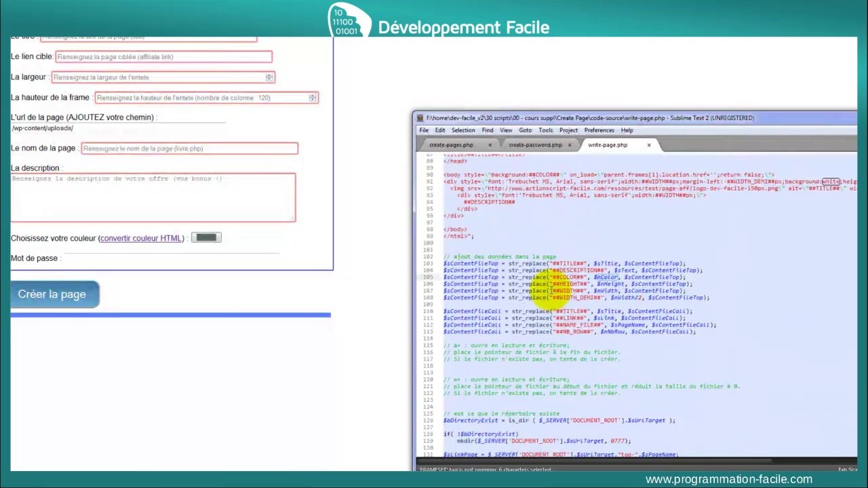The height and width of the screenshot is (488, 868).
Task: Open the Find menu
Action: [488, 130]
